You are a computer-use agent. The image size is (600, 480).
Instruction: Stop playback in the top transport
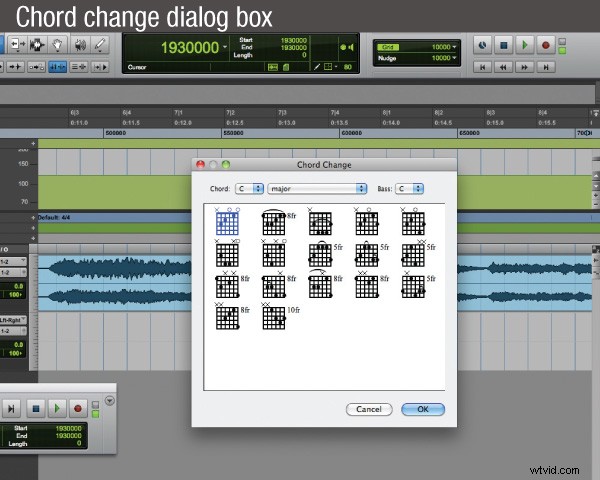(x=504, y=45)
